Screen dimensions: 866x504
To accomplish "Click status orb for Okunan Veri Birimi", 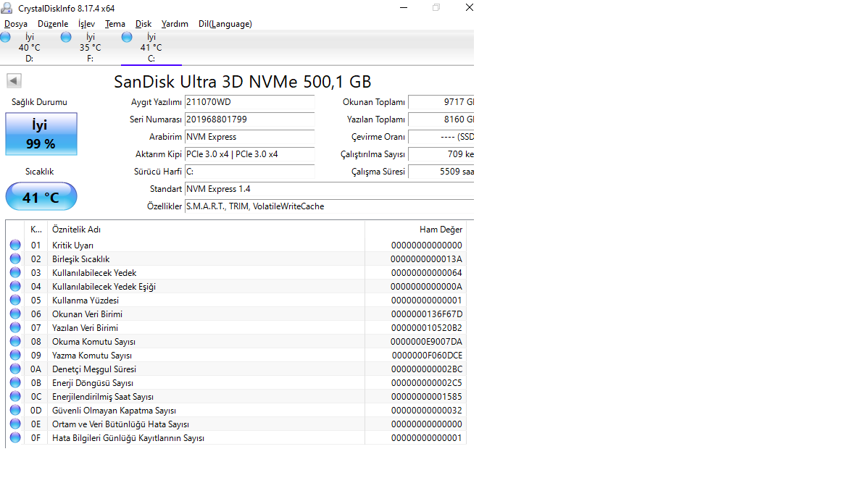I will [x=15, y=314].
